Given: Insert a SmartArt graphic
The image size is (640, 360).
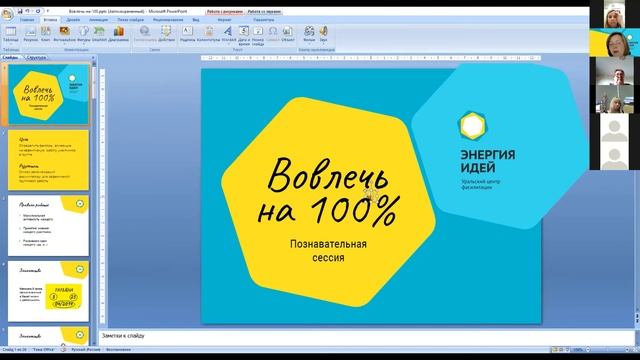Looking at the screenshot, I should pyautogui.click(x=99, y=34).
